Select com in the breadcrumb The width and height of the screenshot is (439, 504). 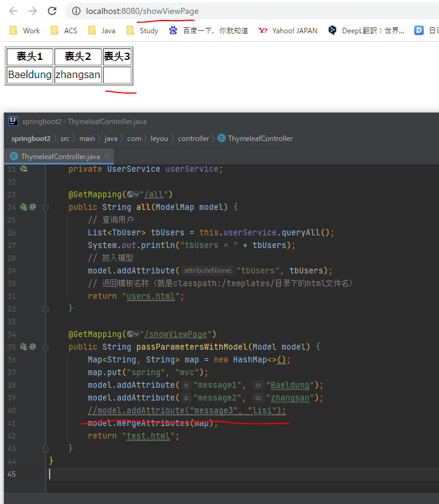(x=134, y=139)
